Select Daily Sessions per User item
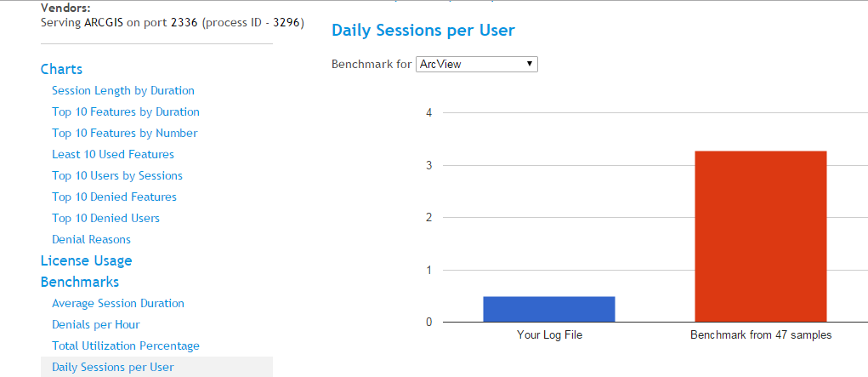The image size is (868, 377). tap(112, 367)
